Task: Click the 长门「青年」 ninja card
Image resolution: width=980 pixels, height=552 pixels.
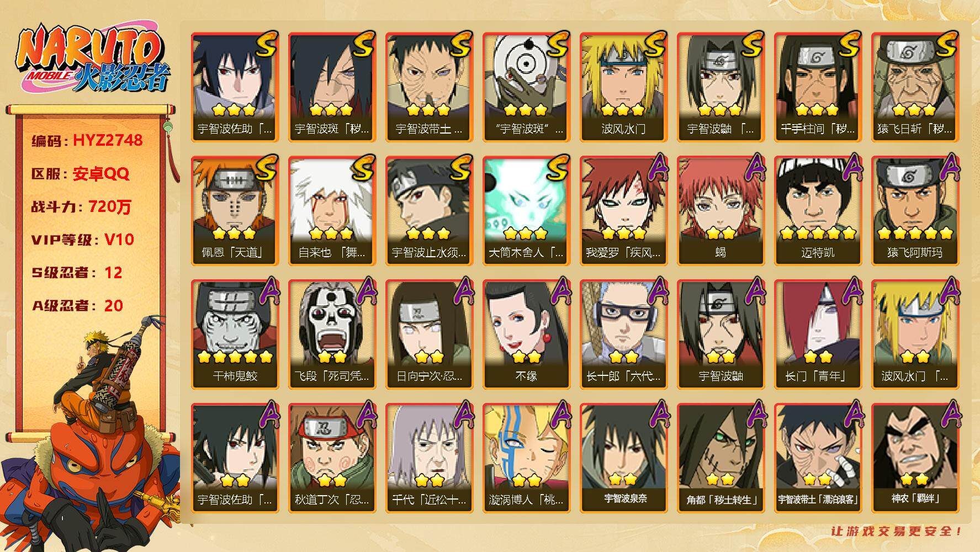Action: (x=818, y=334)
